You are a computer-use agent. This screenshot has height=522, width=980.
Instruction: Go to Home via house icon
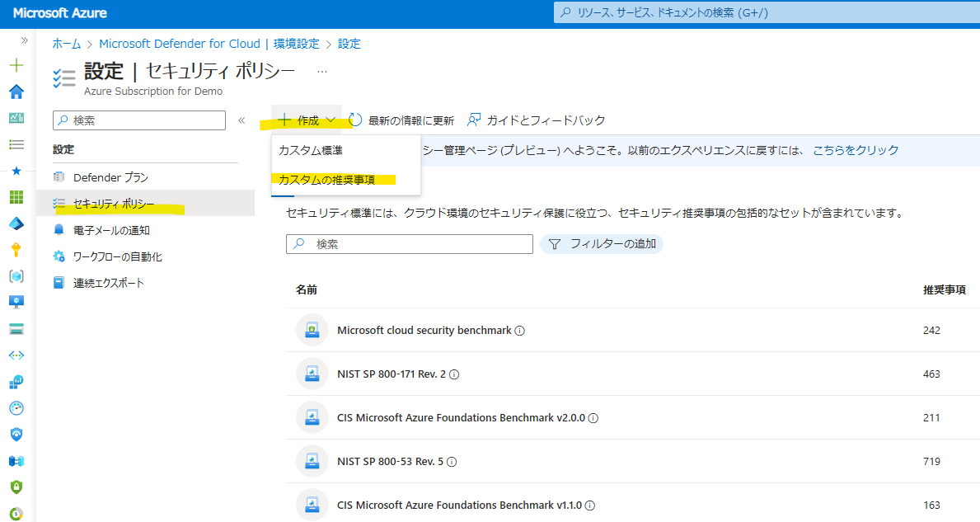pos(16,92)
